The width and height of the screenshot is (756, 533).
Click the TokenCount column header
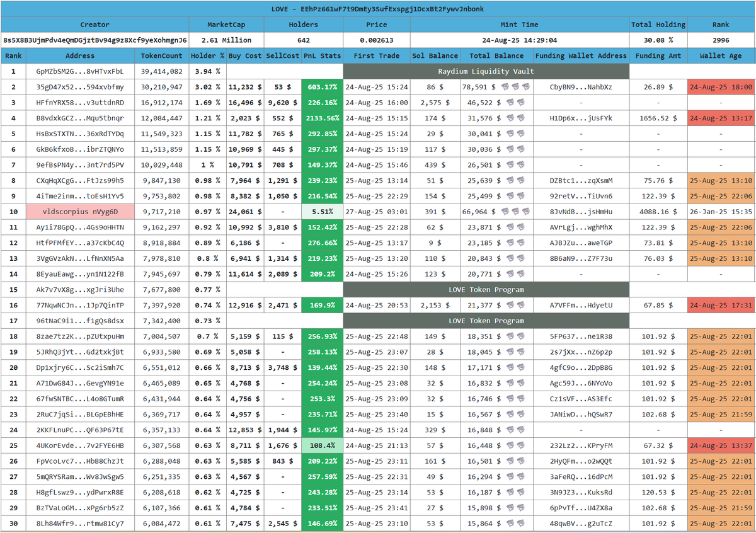[x=162, y=55]
